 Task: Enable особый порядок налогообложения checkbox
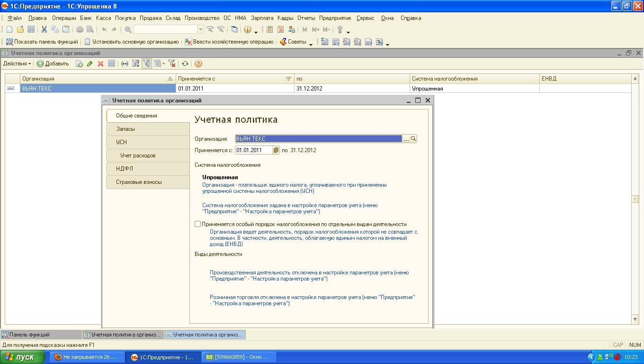pos(198,224)
